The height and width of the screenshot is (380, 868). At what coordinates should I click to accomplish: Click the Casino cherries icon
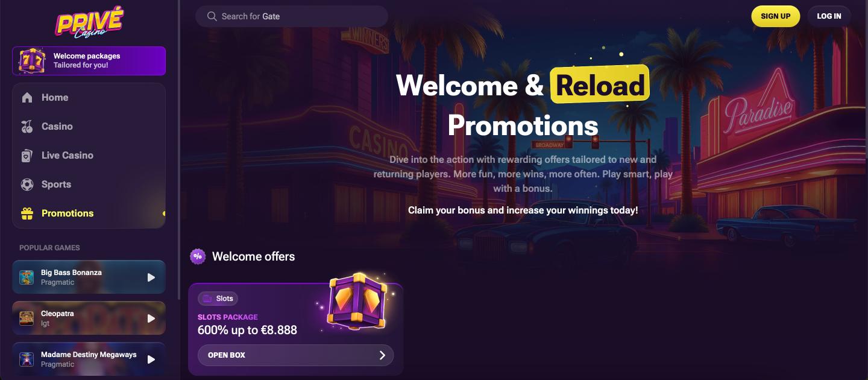pos(27,127)
